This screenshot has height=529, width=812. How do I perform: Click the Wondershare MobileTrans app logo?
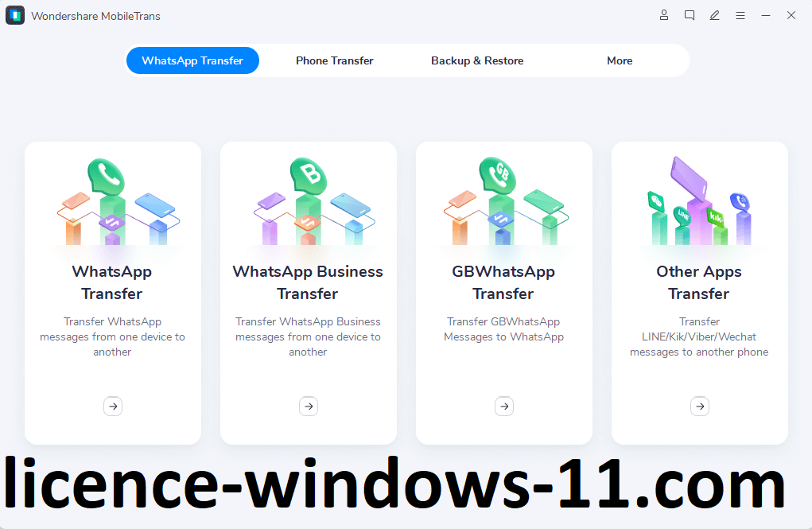(15, 16)
